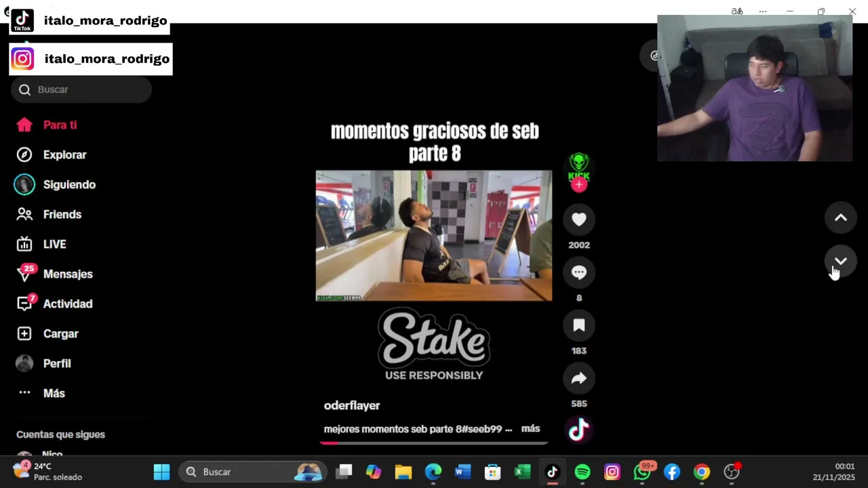868x488 pixels.
Task: Open the Cargar upload page
Action: [x=47, y=333]
